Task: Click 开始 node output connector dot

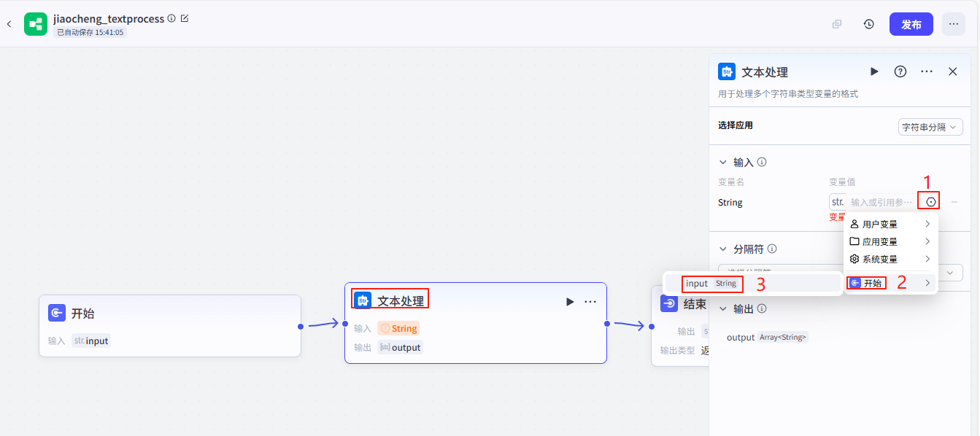Action: click(301, 326)
